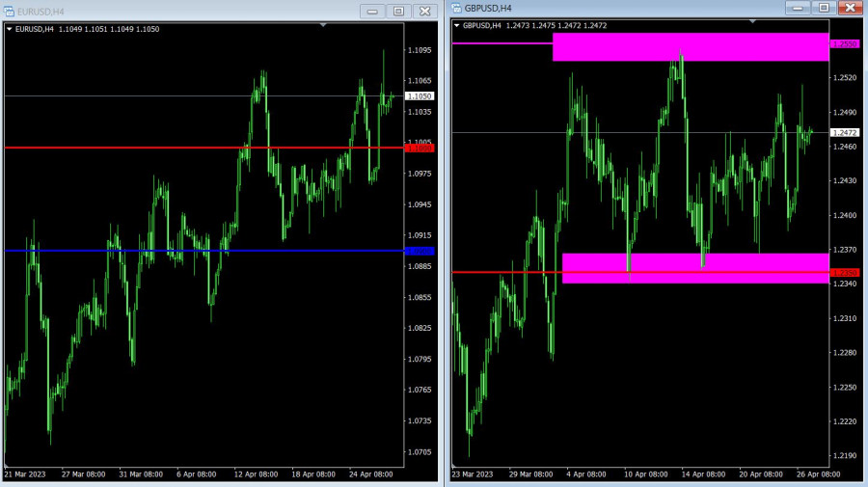Click the EURUSD,H4 window title text

41,12
